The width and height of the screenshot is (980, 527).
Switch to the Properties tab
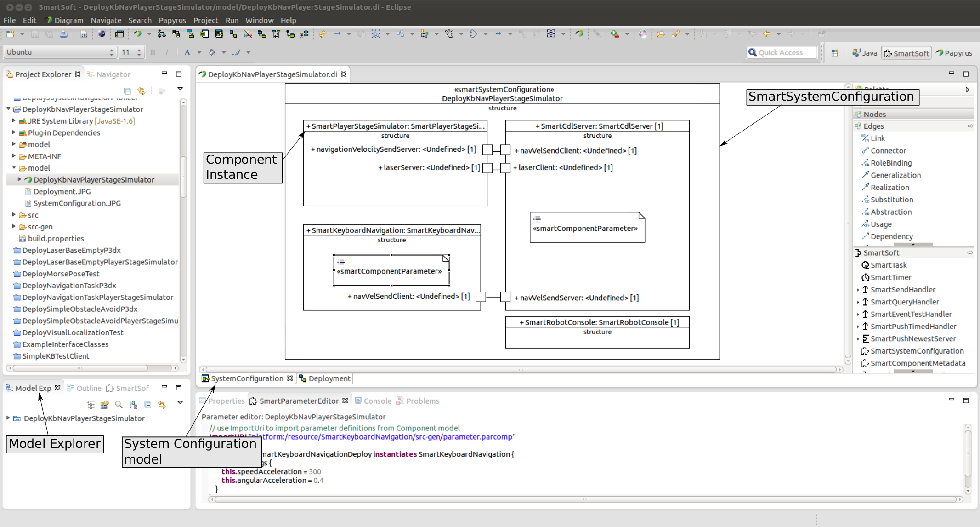222,401
